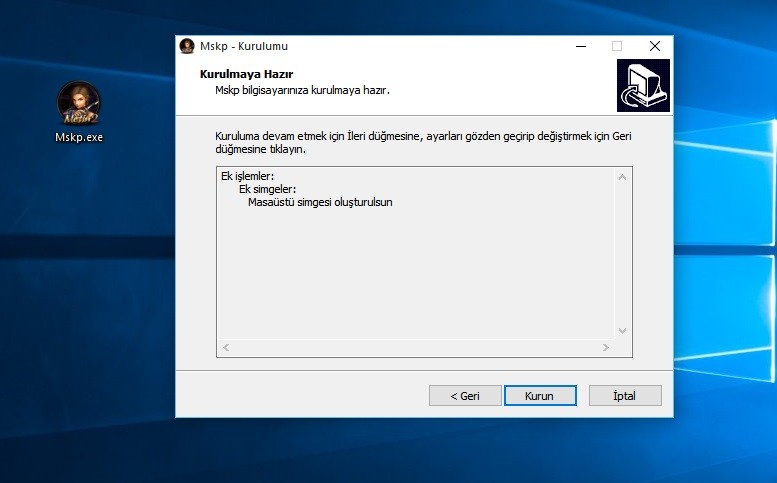Click the 'Mskp - Kurulumu' window title

pos(244,46)
